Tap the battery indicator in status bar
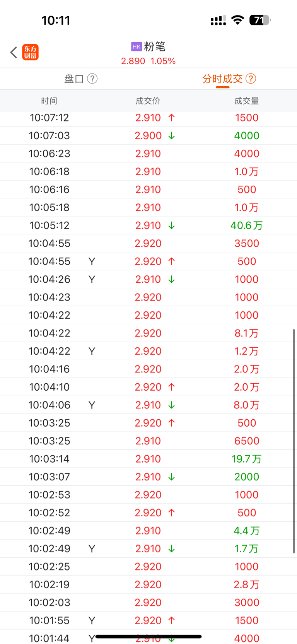 point(259,20)
